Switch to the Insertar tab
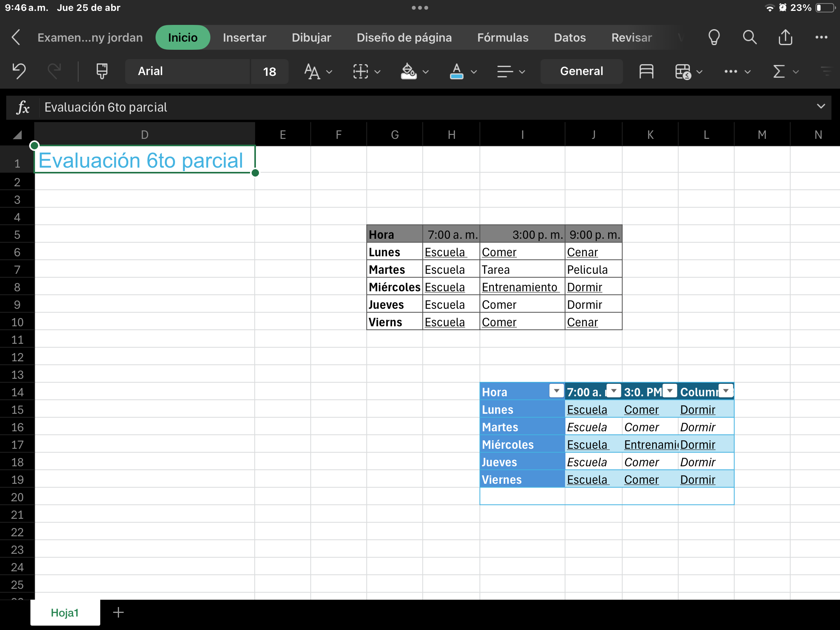Image resolution: width=840 pixels, height=630 pixels. coord(244,38)
